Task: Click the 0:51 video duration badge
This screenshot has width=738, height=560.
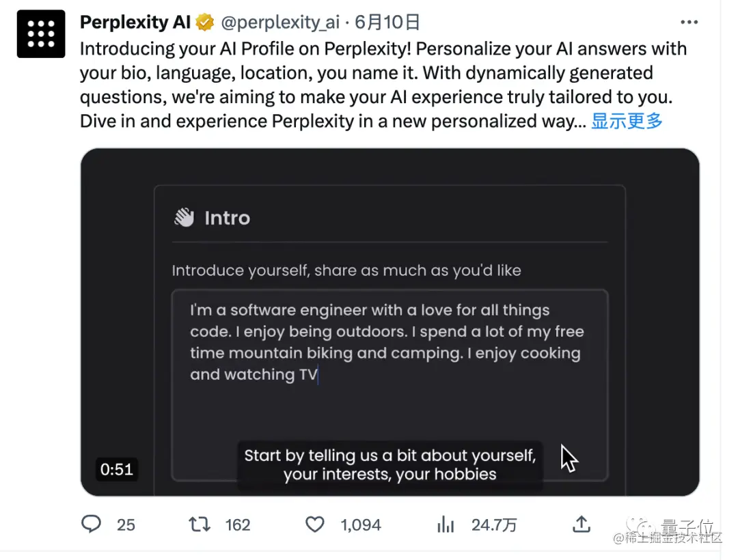Action: 117,469
